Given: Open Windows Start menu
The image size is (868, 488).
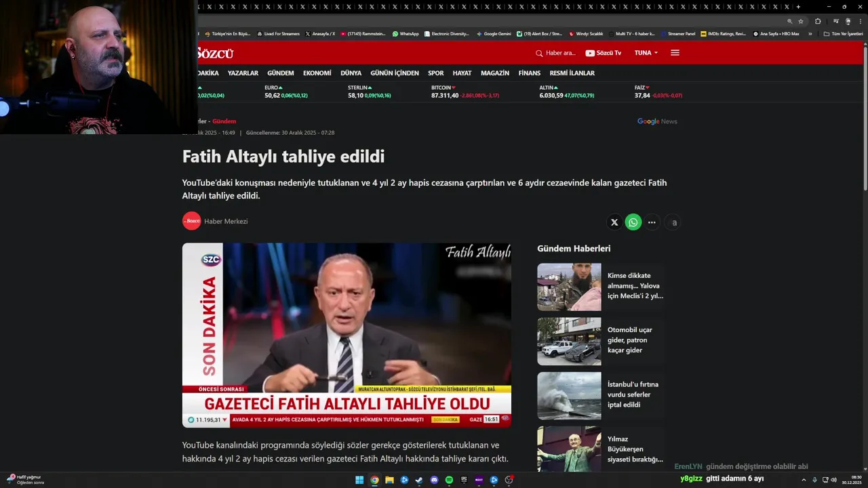Looking at the screenshot, I should [x=359, y=480].
